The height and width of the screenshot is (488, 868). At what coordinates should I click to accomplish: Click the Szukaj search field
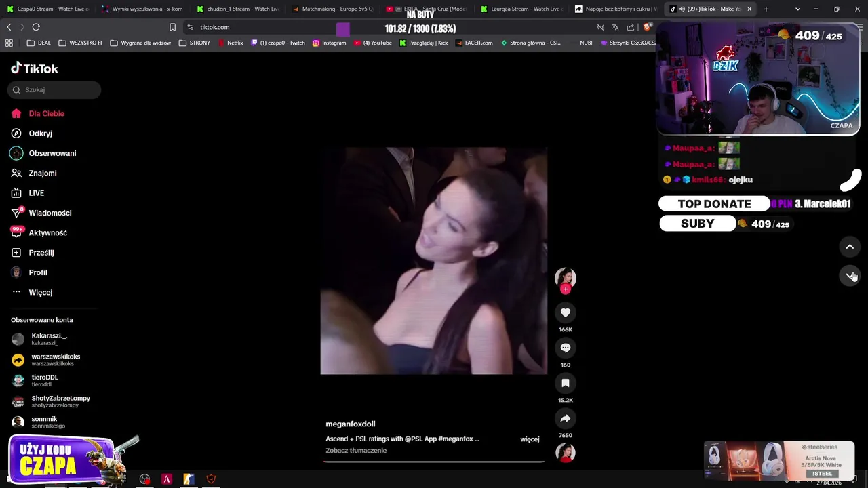point(55,89)
